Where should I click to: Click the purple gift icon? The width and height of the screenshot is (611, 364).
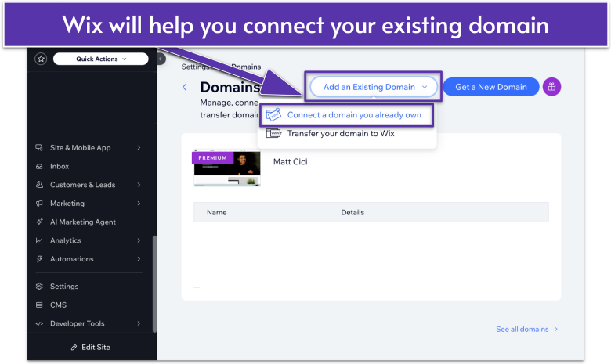pos(551,87)
